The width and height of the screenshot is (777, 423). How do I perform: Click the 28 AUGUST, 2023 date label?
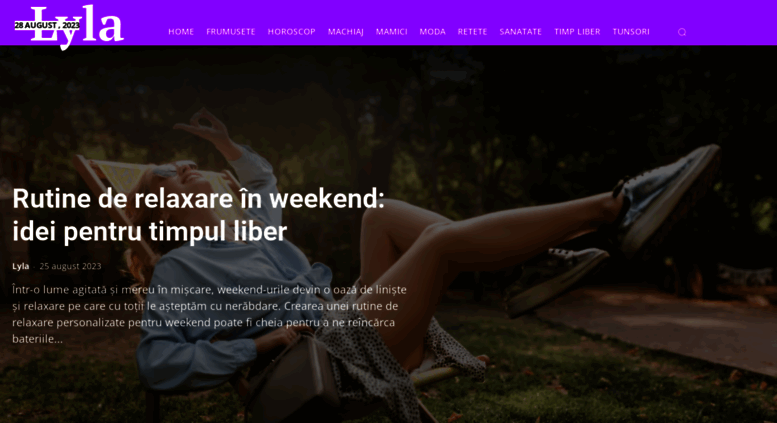(x=47, y=25)
